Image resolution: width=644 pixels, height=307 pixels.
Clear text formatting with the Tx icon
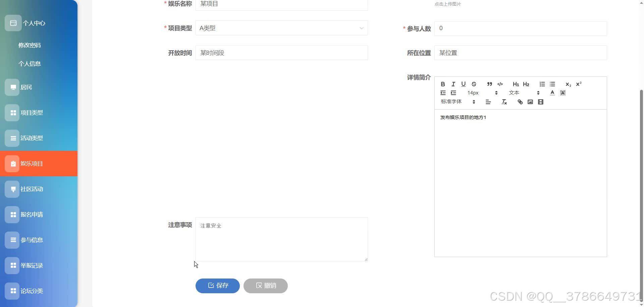504,102
